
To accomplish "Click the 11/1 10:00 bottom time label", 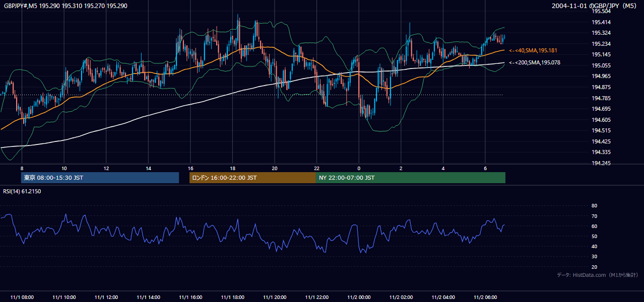I will click(x=64, y=297).
